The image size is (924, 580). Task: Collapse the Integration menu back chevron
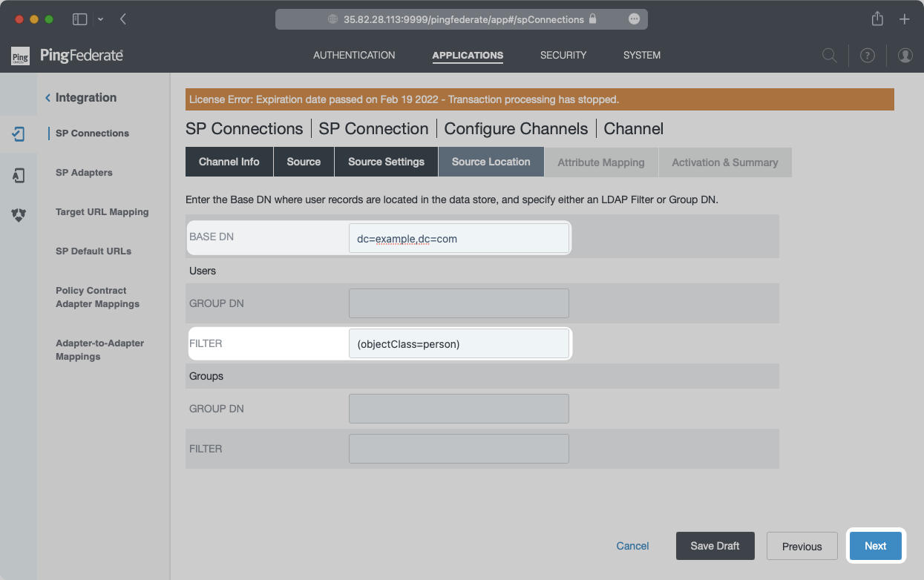[48, 98]
